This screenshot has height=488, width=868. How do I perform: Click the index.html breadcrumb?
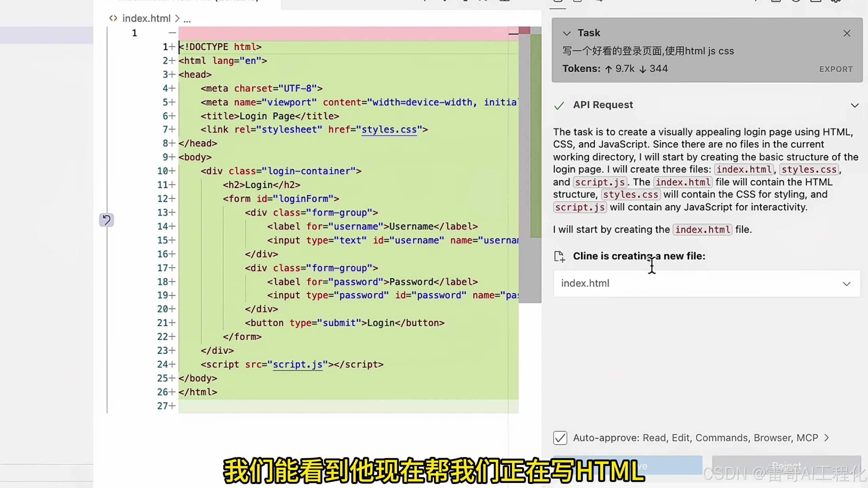click(x=146, y=18)
